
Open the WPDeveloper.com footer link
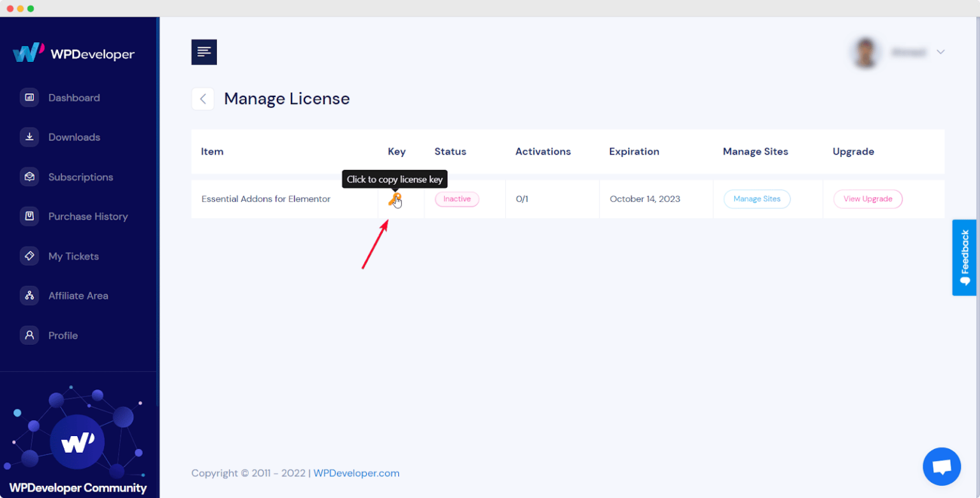(x=357, y=473)
